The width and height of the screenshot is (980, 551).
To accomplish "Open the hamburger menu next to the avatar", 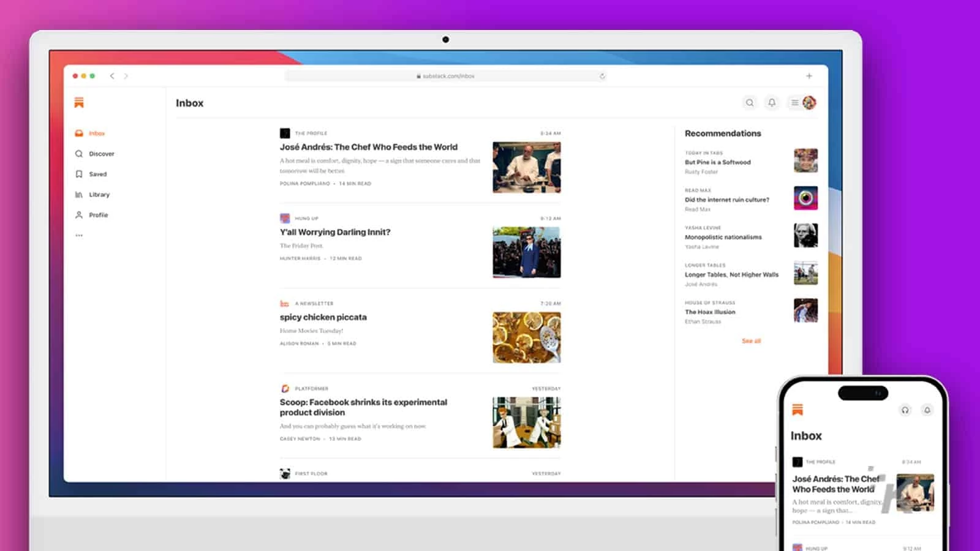I will pos(794,102).
